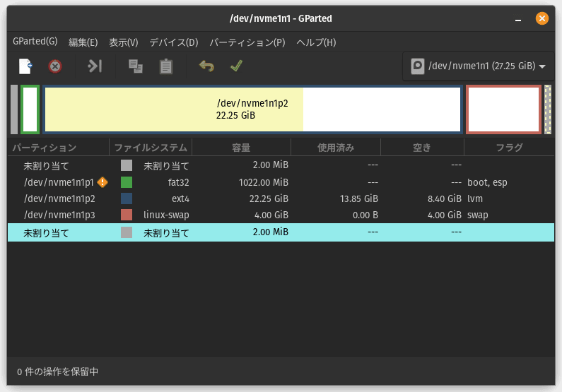Click the dark blue ext4 color swatch
Viewport: 562px width, 392px height.
(127, 198)
